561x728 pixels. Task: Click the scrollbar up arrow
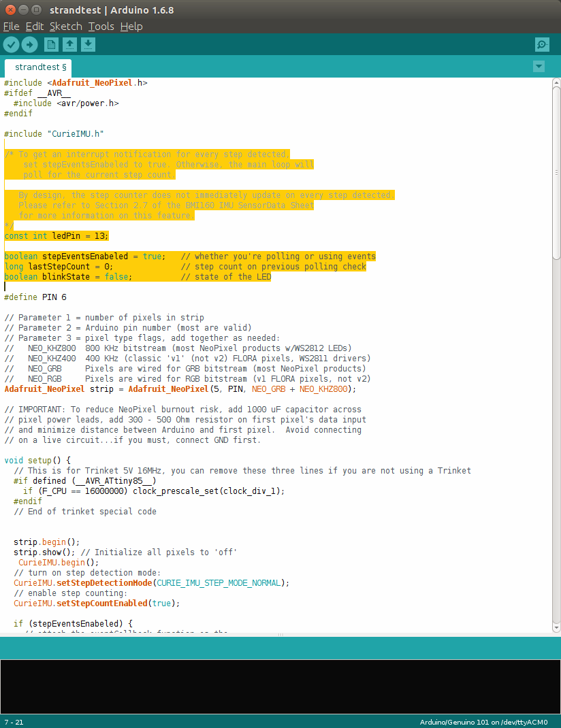click(556, 82)
